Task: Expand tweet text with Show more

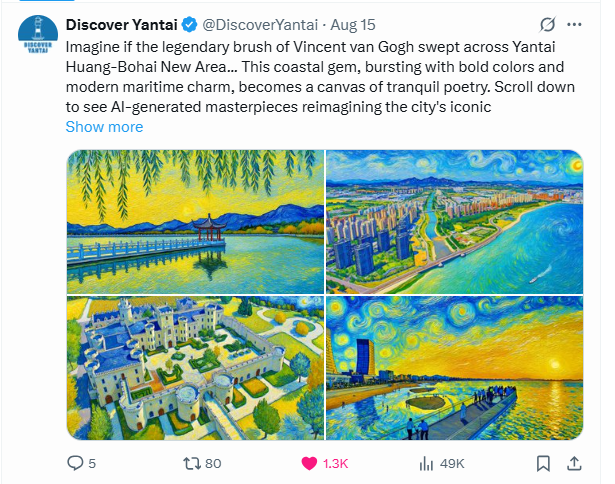Action: point(104,127)
